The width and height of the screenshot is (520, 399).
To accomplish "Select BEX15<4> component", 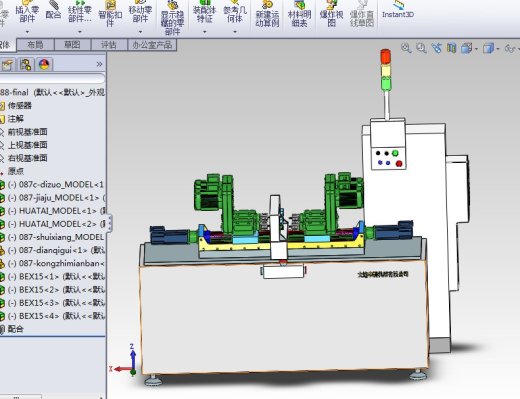I will click(56, 316).
